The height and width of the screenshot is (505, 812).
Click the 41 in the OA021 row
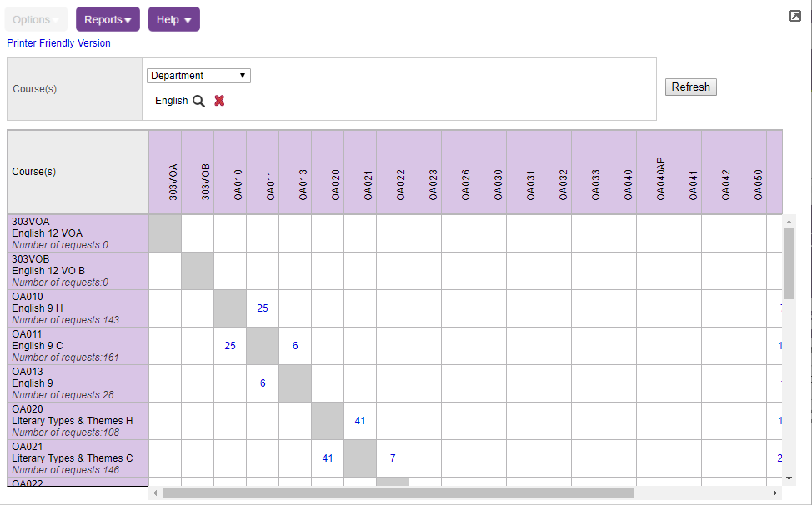[328, 458]
